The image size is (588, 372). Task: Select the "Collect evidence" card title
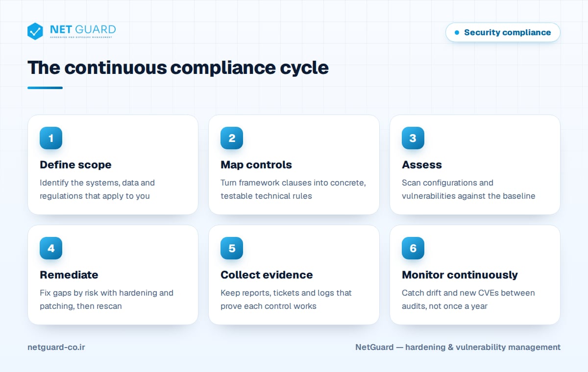point(267,275)
